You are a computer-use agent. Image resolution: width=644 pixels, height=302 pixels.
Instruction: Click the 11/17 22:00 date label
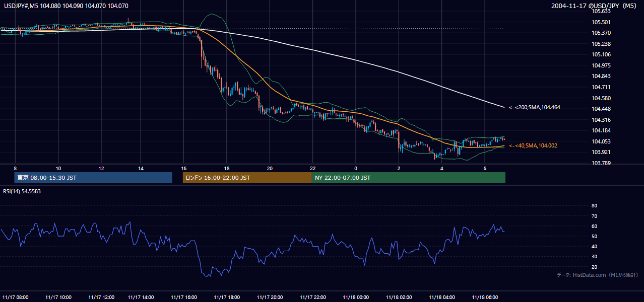click(x=313, y=297)
